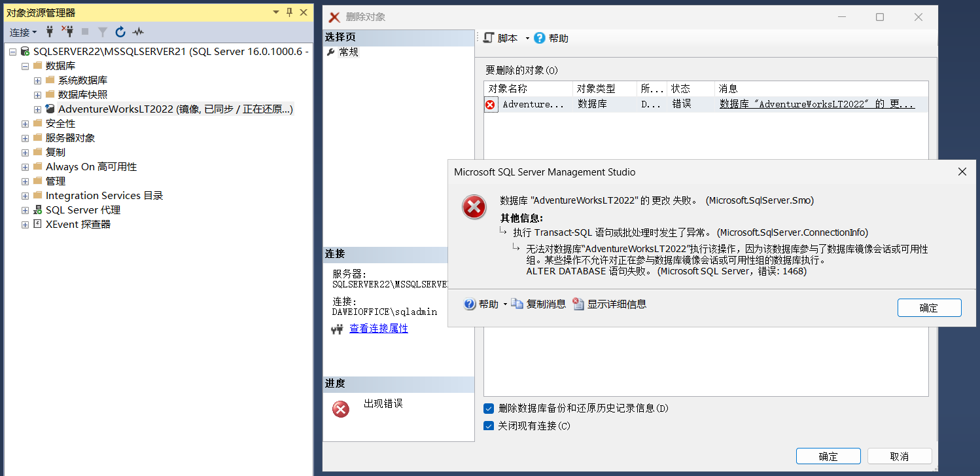Uncheck 删除数据库备份和还原历史记录信息 checkbox
Image resolution: width=980 pixels, height=476 pixels.
pyautogui.click(x=489, y=409)
